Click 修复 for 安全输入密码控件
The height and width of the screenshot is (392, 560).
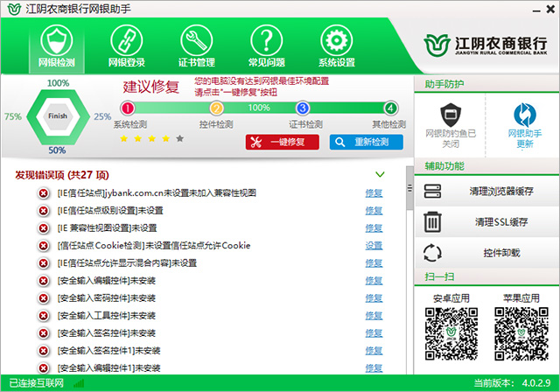(x=374, y=298)
